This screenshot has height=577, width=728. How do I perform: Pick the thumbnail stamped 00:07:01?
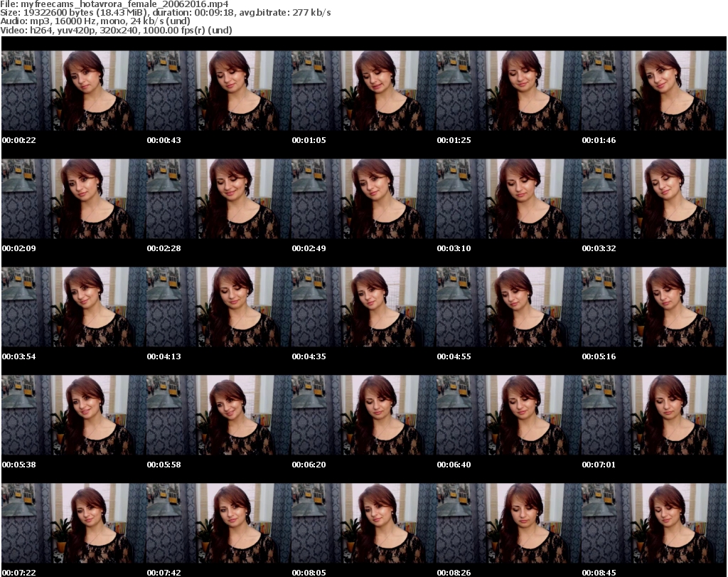[654, 415]
